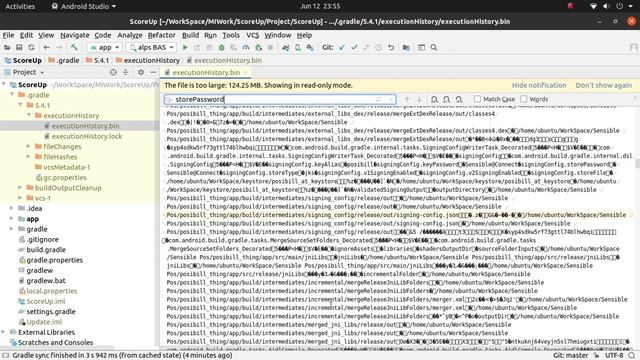Image resolution: width=640 pixels, height=360 pixels.
Task: Click executionHistory breadcrumb folder
Action: [148, 60]
